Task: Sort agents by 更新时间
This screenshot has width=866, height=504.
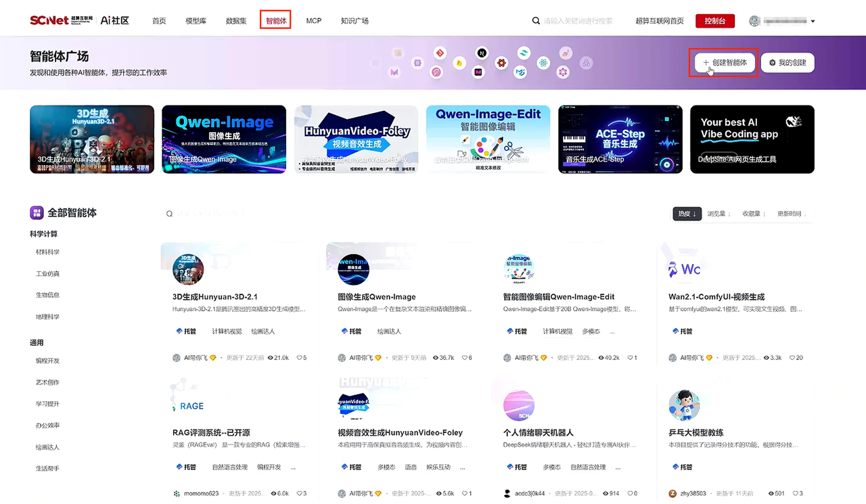Action: [x=790, y=214]
